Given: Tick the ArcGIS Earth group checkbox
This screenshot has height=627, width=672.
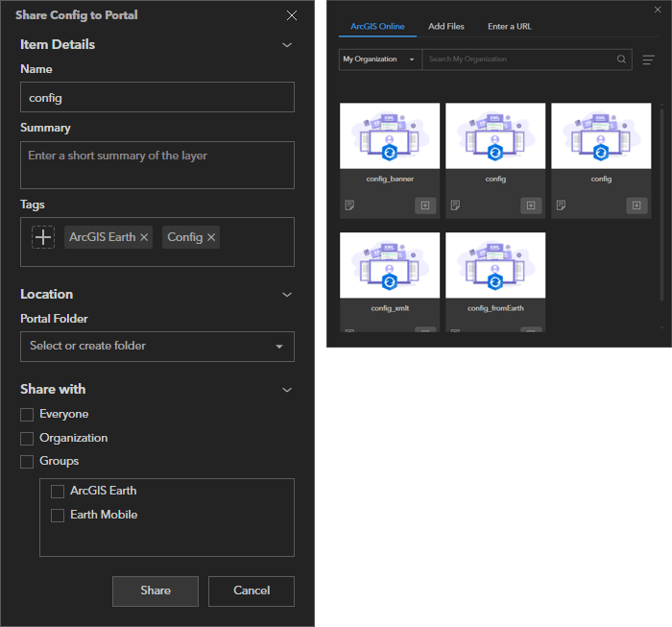Looking at the screenshot, I should click(58, 492).
